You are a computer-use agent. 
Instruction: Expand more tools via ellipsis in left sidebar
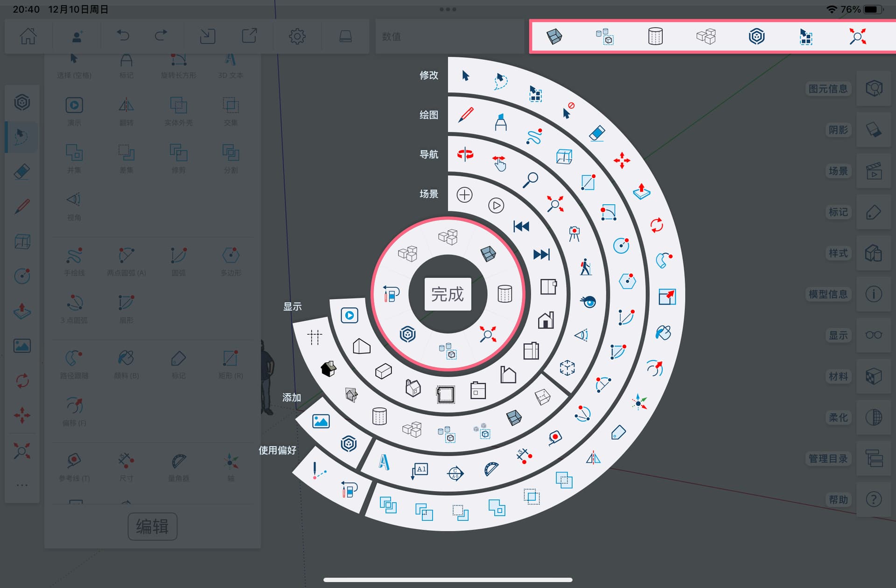(x=21, y=485)
